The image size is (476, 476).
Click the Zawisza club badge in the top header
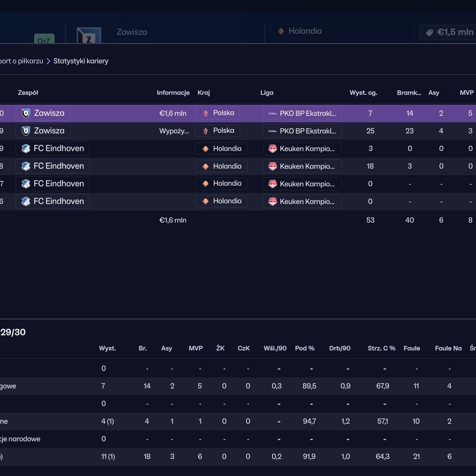tap(89, 35)
